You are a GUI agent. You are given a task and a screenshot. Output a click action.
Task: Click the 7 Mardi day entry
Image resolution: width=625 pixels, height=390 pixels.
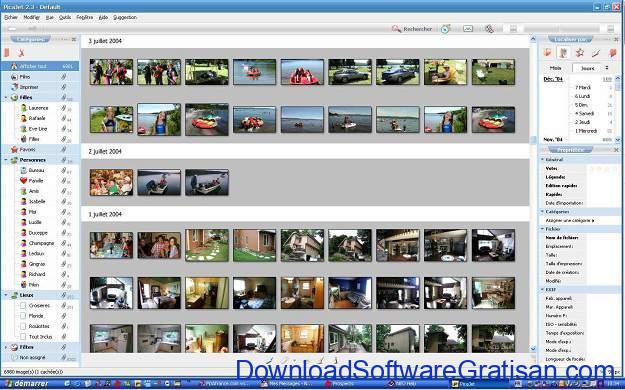coord(583,87)
